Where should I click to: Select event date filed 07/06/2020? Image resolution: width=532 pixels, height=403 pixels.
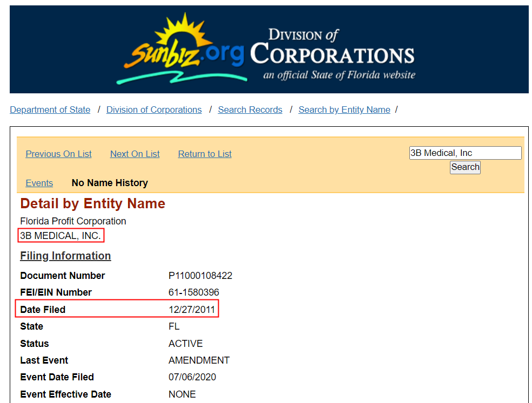click(x=192, y=377)
